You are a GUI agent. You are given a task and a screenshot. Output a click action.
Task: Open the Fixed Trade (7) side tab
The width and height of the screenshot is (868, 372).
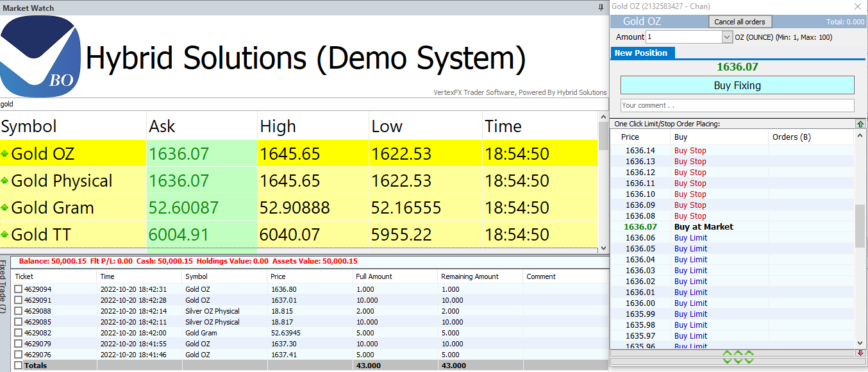4,285
